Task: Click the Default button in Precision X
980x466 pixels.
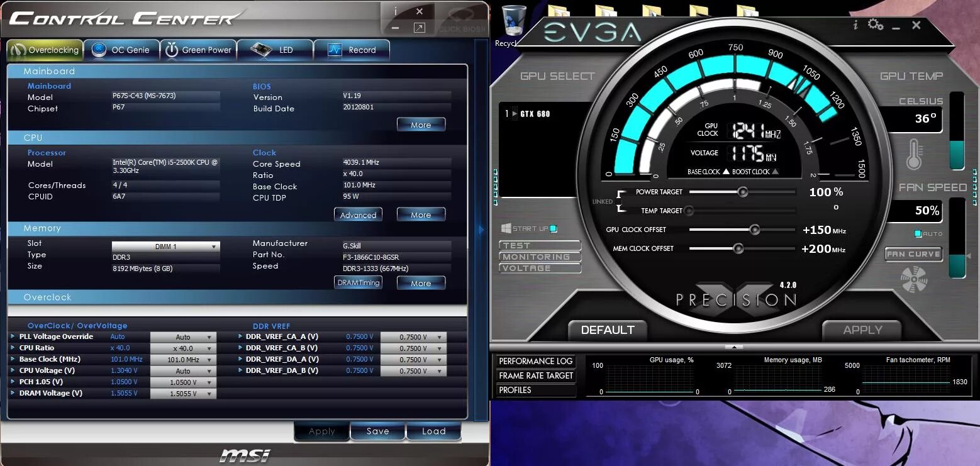Action: [x=607, y=330]
